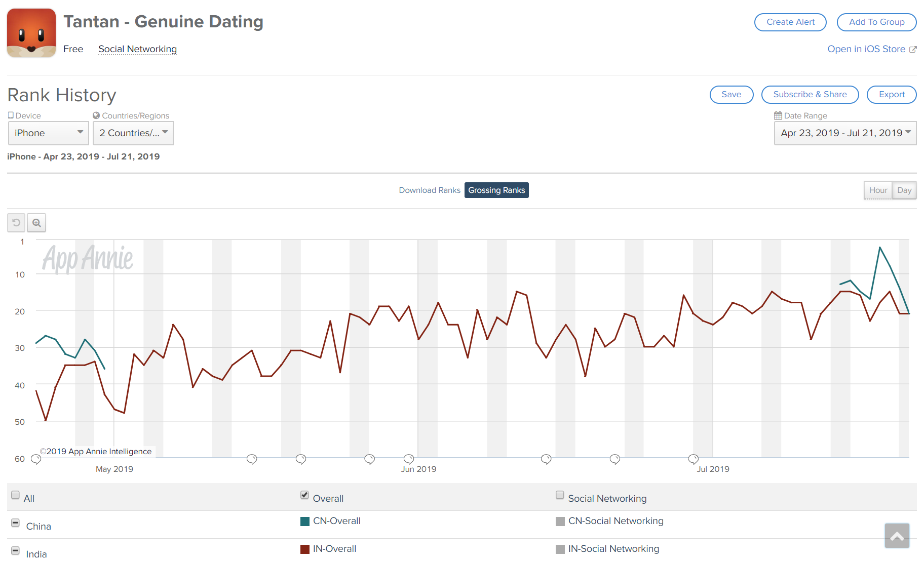Collapse the India row
Viewport: 924px width, 561px height.
(16, 551)
